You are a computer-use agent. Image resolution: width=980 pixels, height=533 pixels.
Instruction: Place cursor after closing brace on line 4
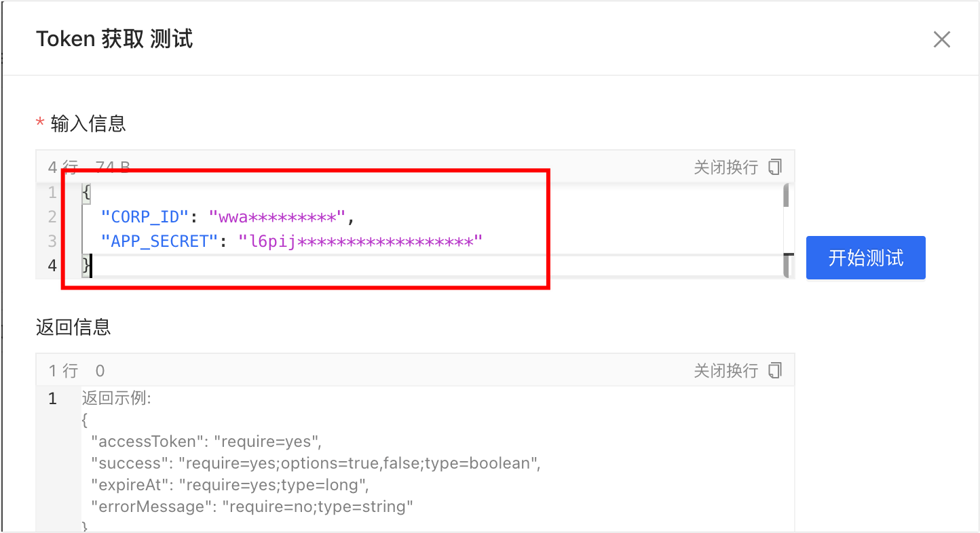coord(91,266)
